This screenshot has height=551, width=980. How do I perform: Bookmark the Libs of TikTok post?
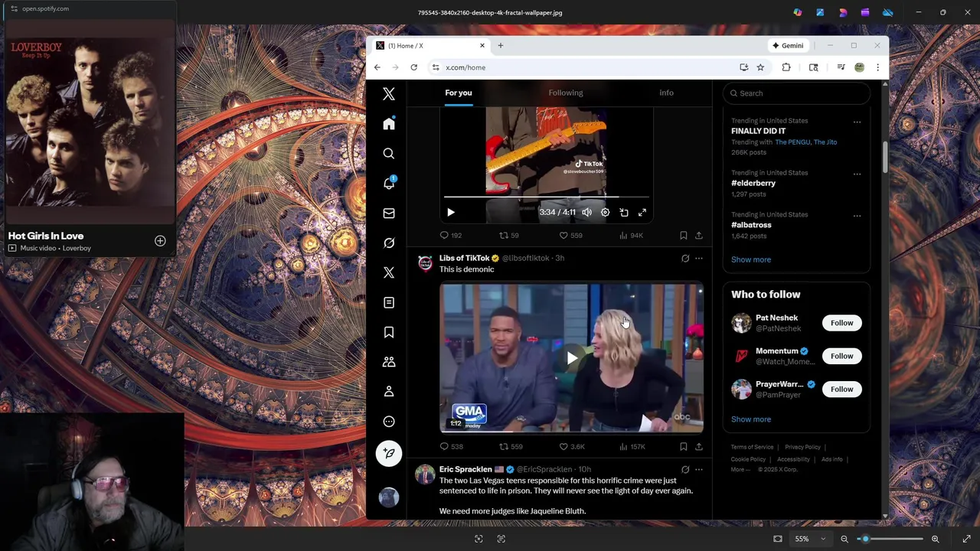684,446
